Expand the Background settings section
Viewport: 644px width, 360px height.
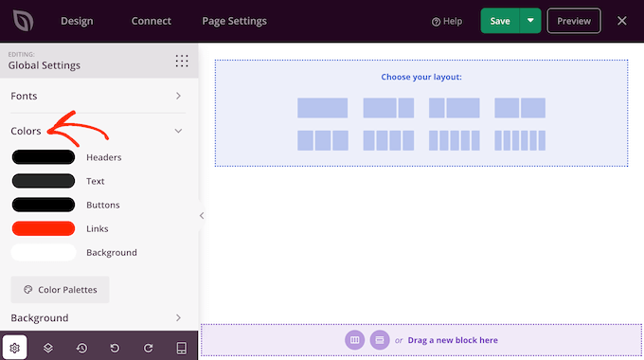pos(98,317)
